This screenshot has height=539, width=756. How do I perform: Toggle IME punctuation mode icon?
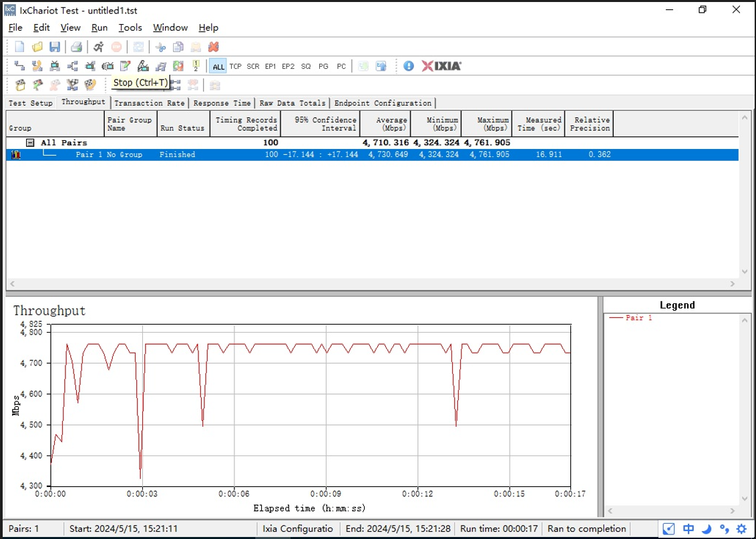(724, 529)
